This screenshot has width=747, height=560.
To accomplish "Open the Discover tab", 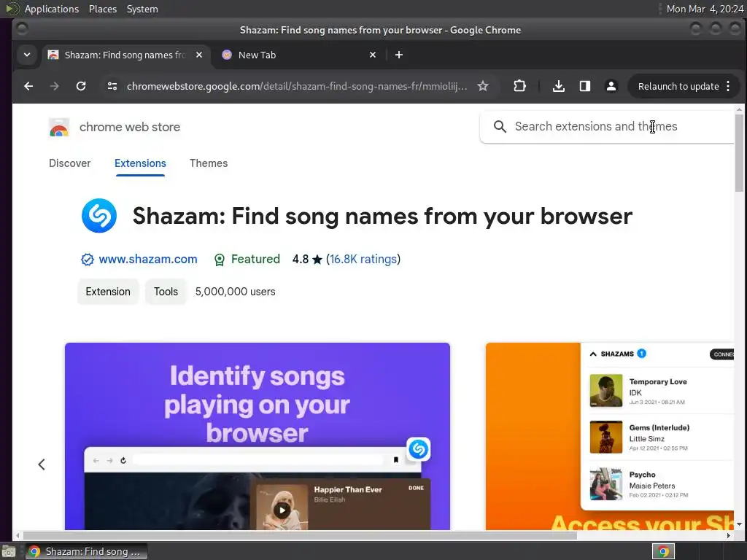I will pos(69,163).
